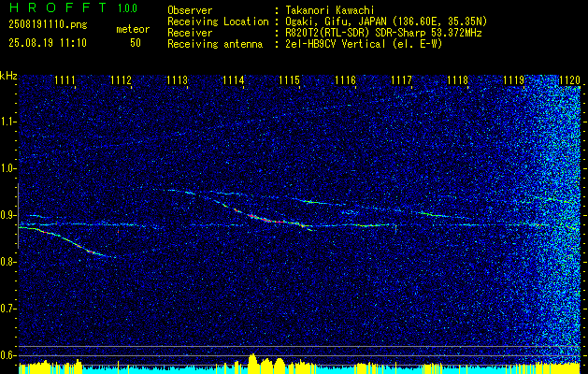The height and width of the screenshot is (374, 588).
Task: Click the 1113 time axis marker
Action: tap(177, 79)
